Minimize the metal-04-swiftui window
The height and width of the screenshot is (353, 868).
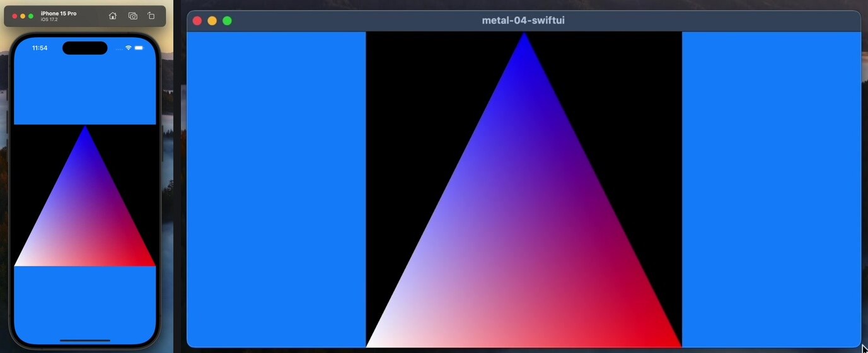pyautogui.click(x=212, y=21)
